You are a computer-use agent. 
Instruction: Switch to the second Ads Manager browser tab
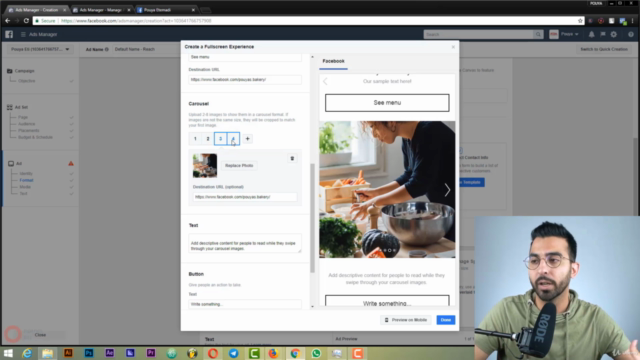pos(101,10)
